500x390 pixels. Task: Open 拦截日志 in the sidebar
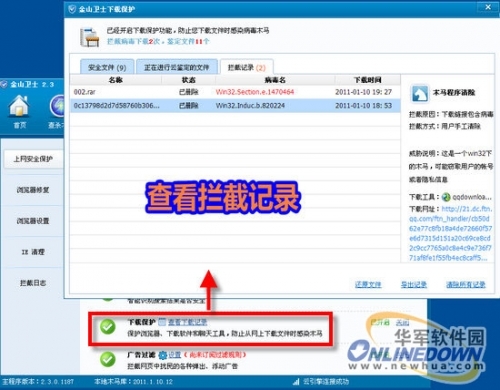tap(33, 283)
